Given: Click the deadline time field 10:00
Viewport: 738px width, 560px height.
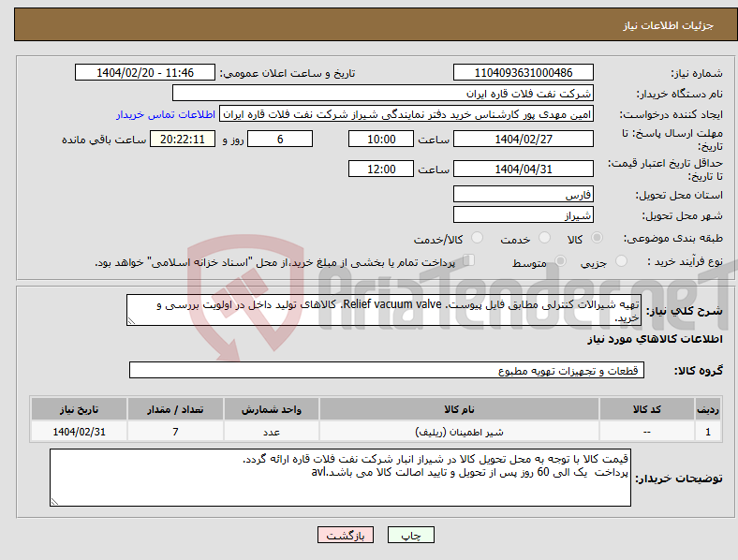Looking at the screenshot, I should (x=381, y=140).
